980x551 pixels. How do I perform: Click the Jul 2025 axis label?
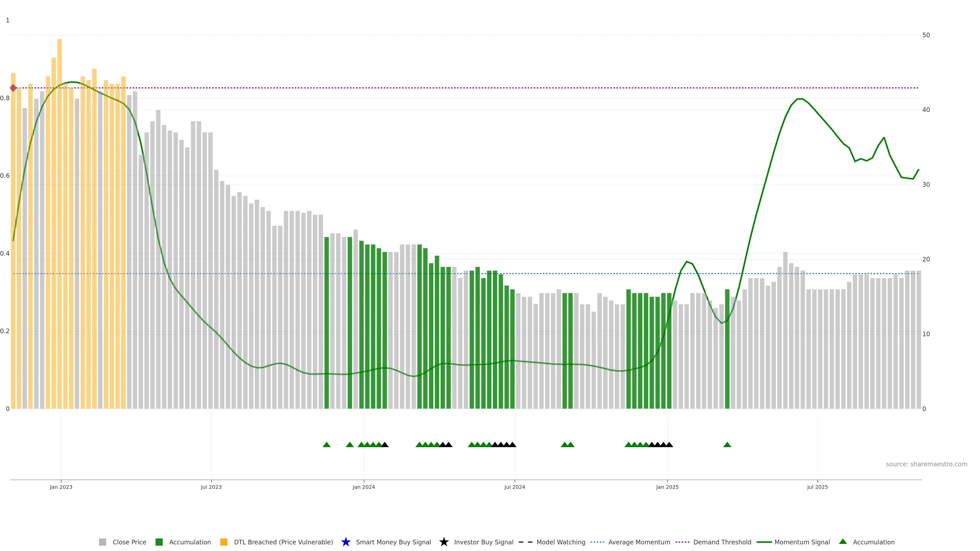pos(817,487)
